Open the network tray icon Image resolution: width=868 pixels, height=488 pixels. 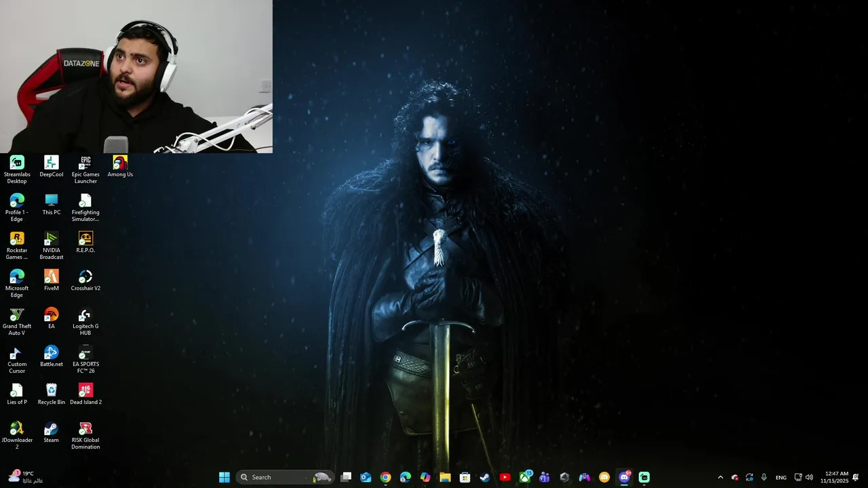[798, 477]
